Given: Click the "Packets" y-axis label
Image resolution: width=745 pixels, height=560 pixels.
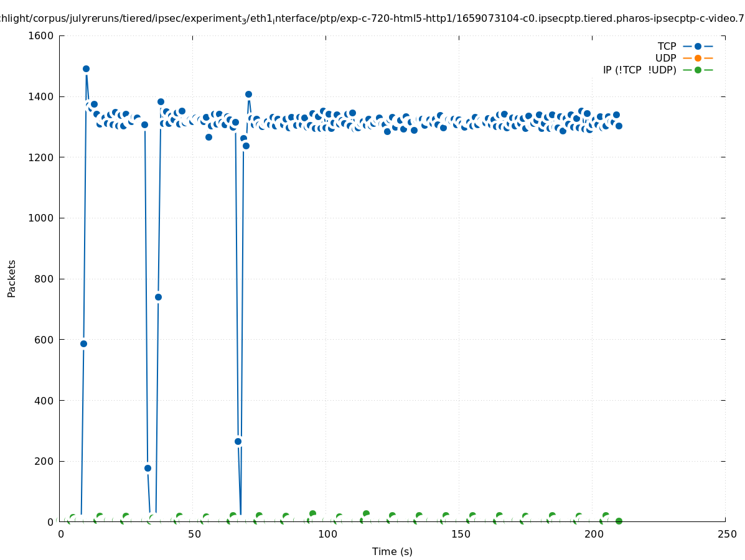Looking at the screenshot, I should click(x=12, y=278).
